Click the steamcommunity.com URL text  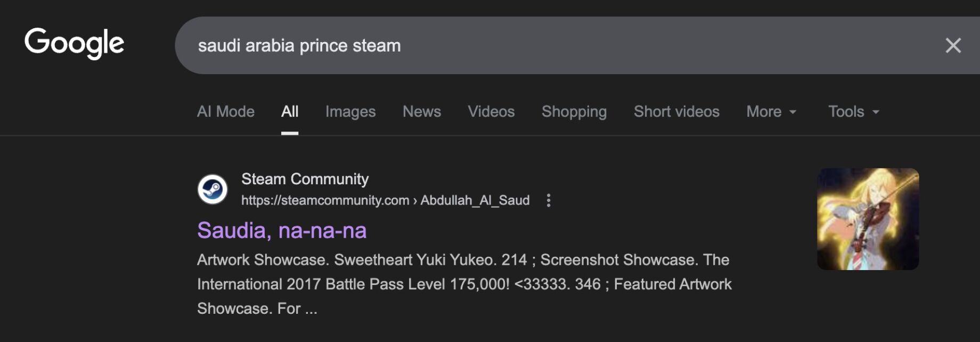click(325, 200)
